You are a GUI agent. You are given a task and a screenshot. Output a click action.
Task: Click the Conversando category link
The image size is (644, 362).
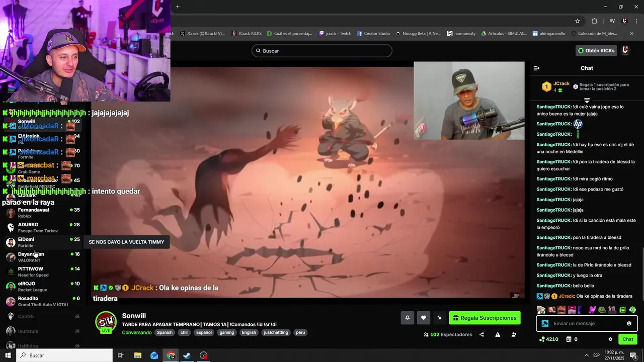coord(136,332)
